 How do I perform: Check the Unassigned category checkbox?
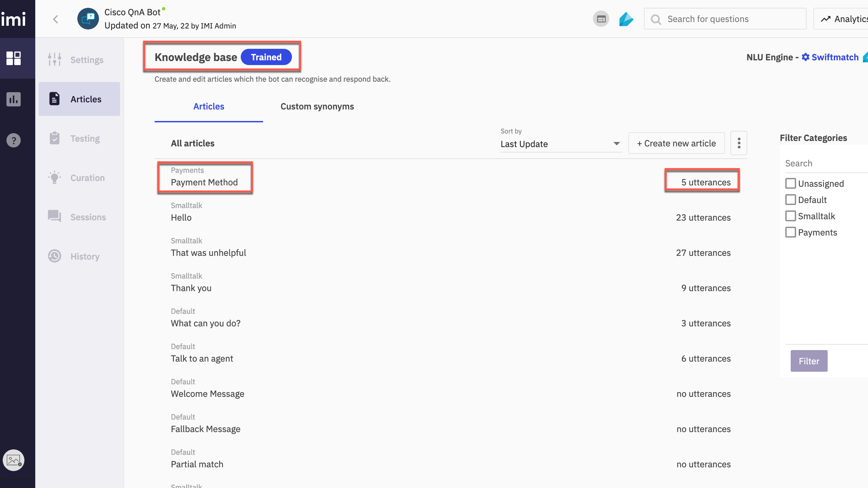click(791, 183)
